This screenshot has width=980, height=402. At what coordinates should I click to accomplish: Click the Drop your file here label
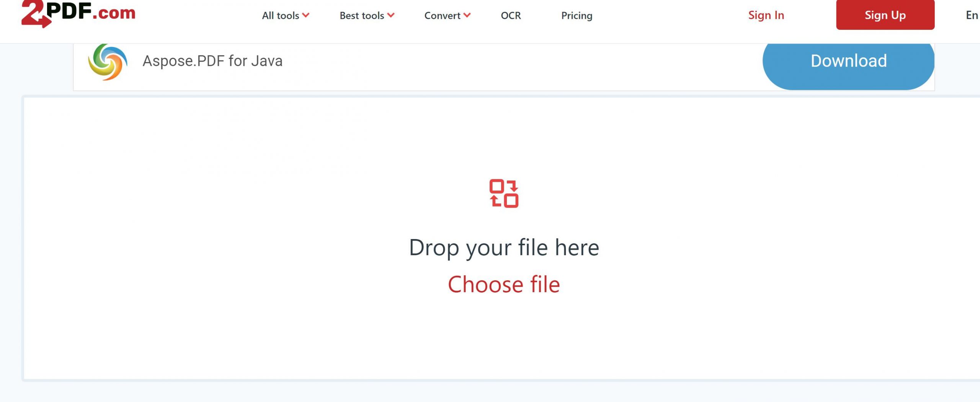pos(504,247)
